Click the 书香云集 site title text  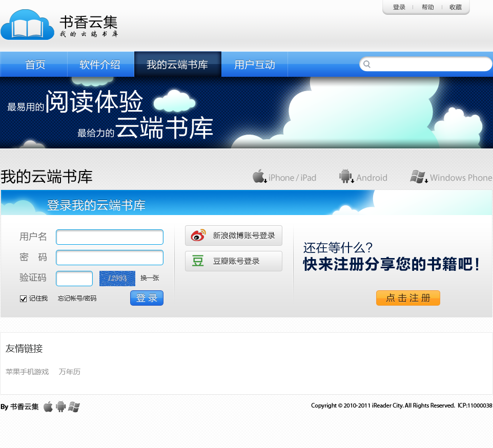[x=89, y=22]
